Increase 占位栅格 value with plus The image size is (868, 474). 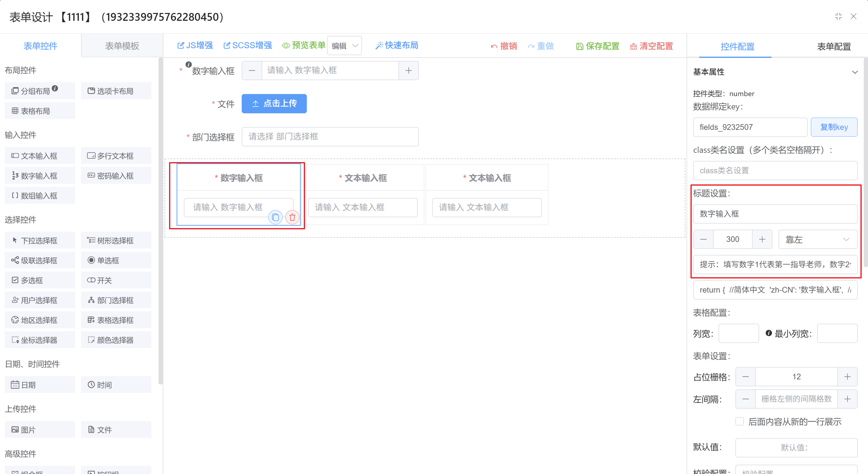pos(847,376)
